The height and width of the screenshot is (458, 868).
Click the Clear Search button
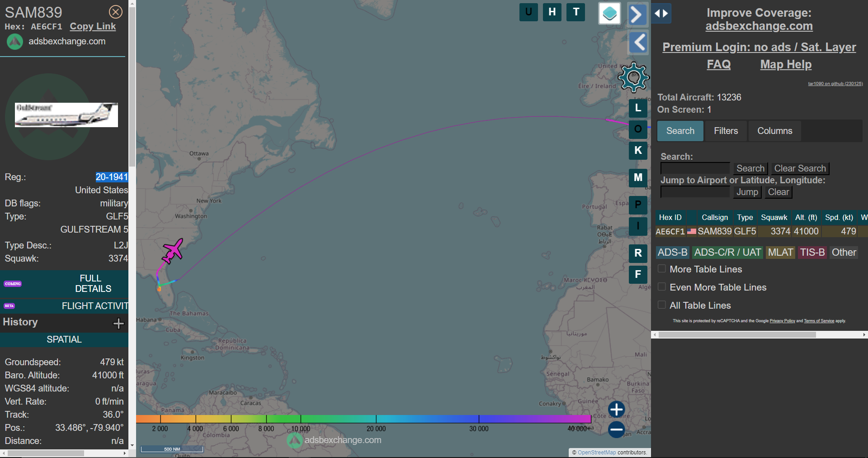[x=800, y=168]
